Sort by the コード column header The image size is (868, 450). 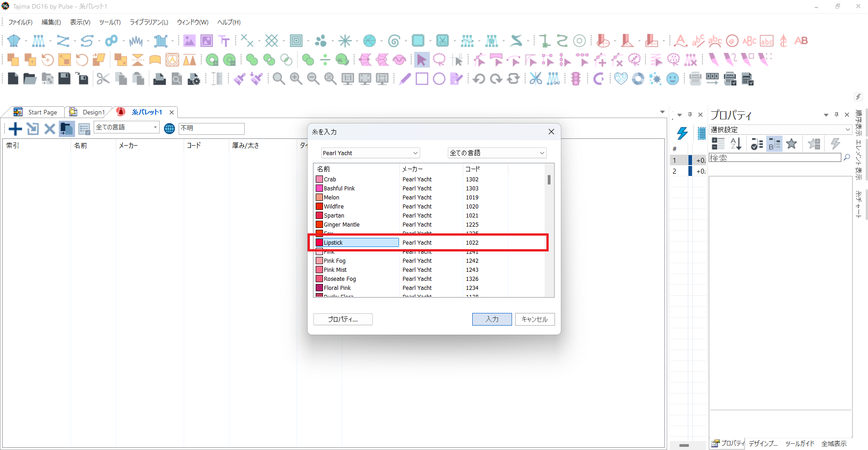tap(485, 169)
